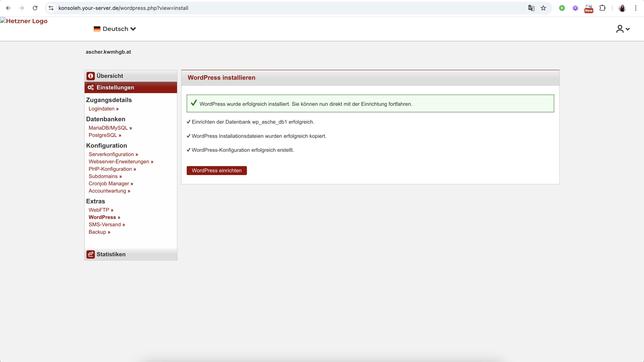Reload the current page
Image resolution: width=644 pixels, height=362 pixels.
[35, 8]
